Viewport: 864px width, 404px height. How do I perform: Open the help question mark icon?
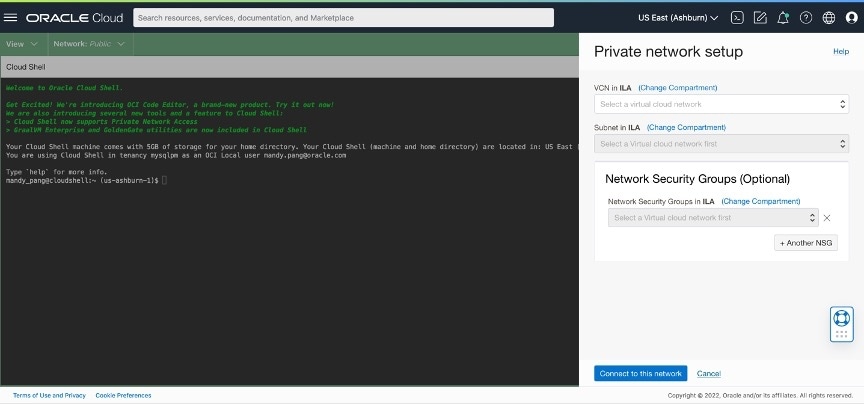click(806, 18)
